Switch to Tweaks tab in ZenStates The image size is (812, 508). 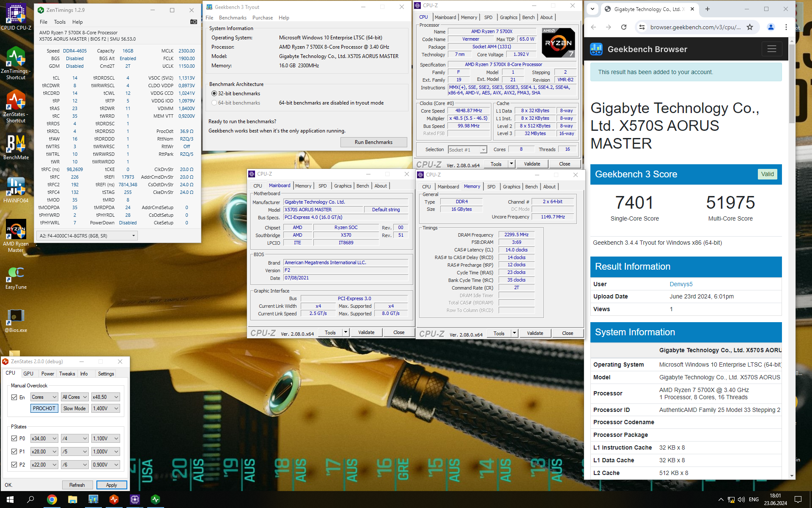(x=67, y=374)
